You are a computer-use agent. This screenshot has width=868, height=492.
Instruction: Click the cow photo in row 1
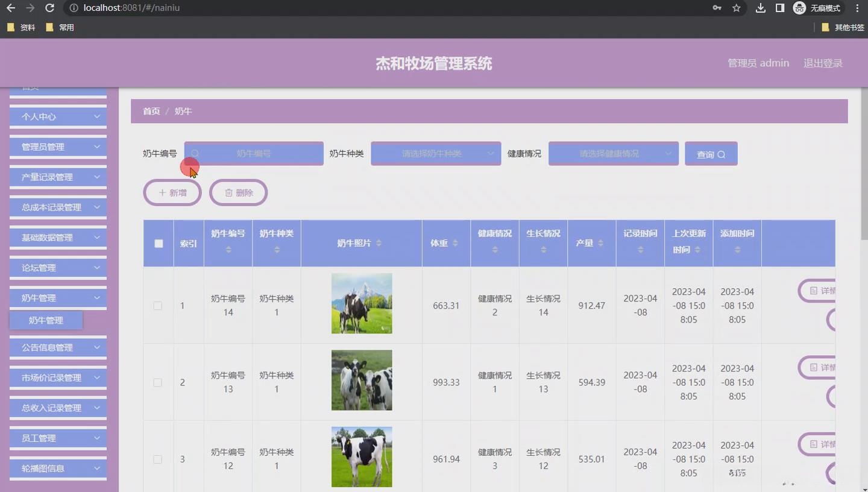361,303
